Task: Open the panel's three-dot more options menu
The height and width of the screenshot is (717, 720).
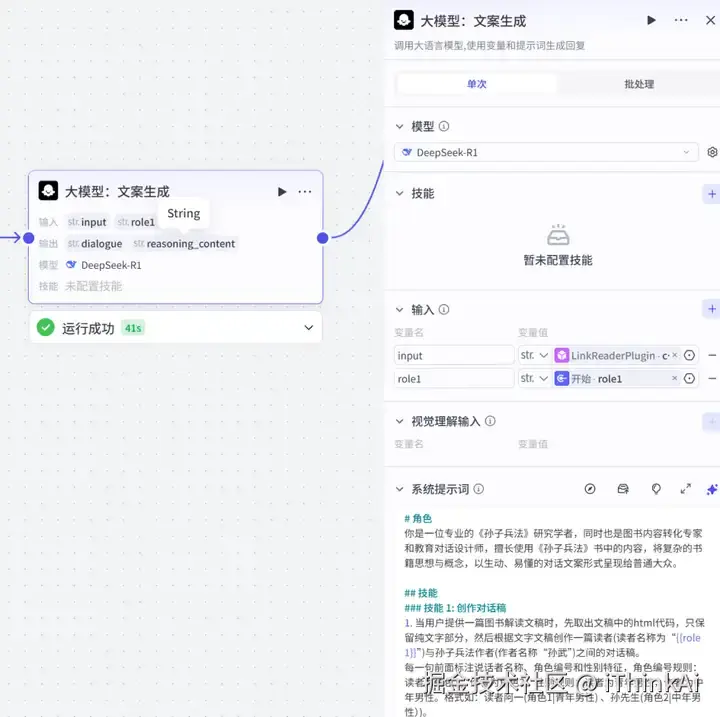Action: (681, 20)
